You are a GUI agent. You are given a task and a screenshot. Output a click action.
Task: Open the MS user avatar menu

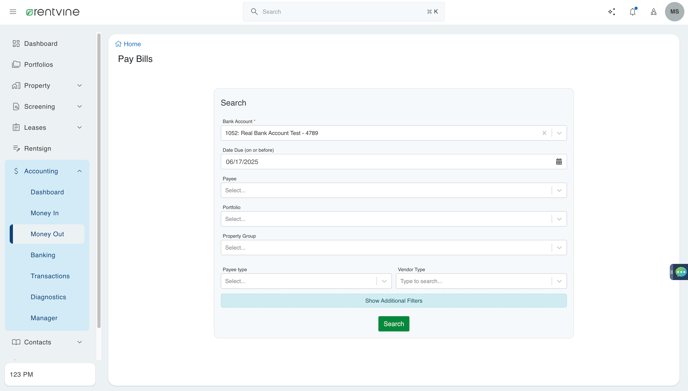(674, 12)
